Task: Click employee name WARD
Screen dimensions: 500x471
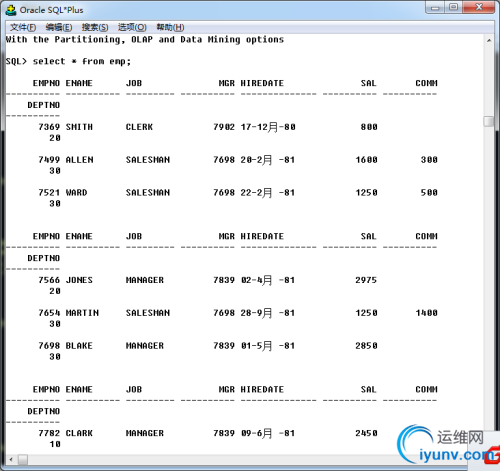Action: [76, 193]
